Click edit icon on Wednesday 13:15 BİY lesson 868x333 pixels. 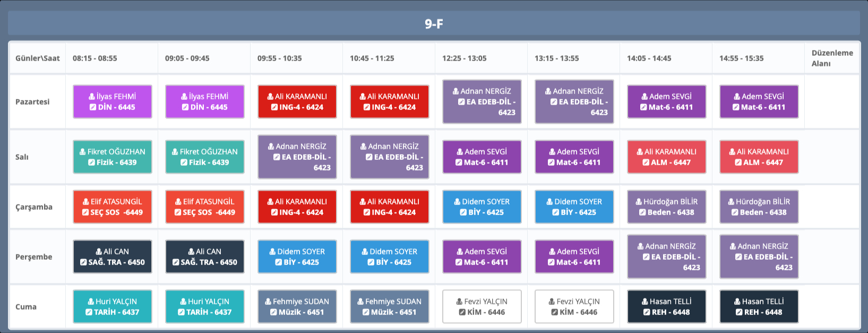(555, 212)
